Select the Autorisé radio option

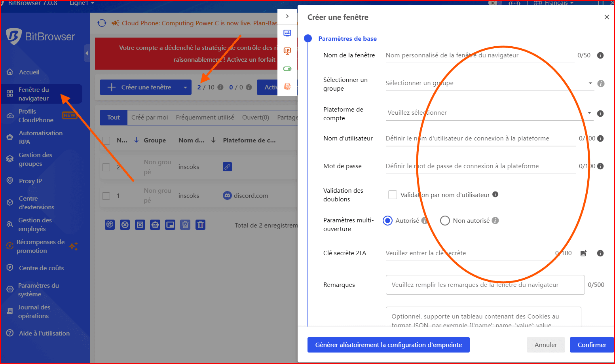(387, 220)
